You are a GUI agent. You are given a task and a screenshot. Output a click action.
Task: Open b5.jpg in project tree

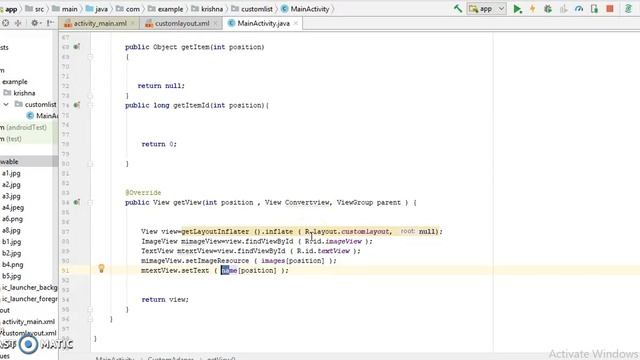point(11,276)
